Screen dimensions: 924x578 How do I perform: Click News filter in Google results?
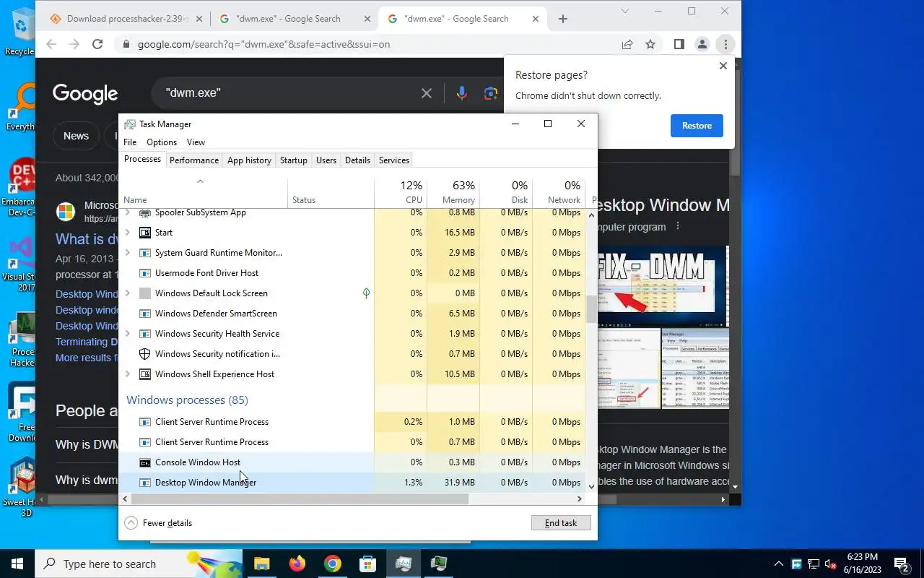76,136
